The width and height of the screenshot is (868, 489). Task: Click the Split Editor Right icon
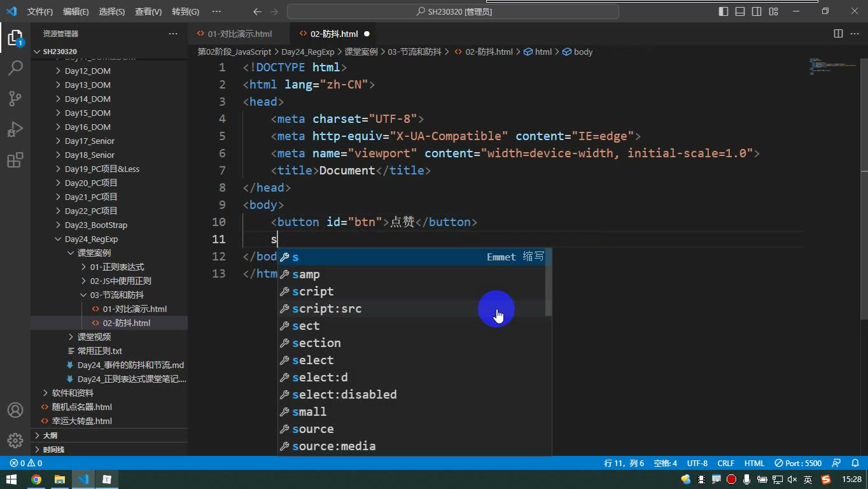click(x=838, y=34)
